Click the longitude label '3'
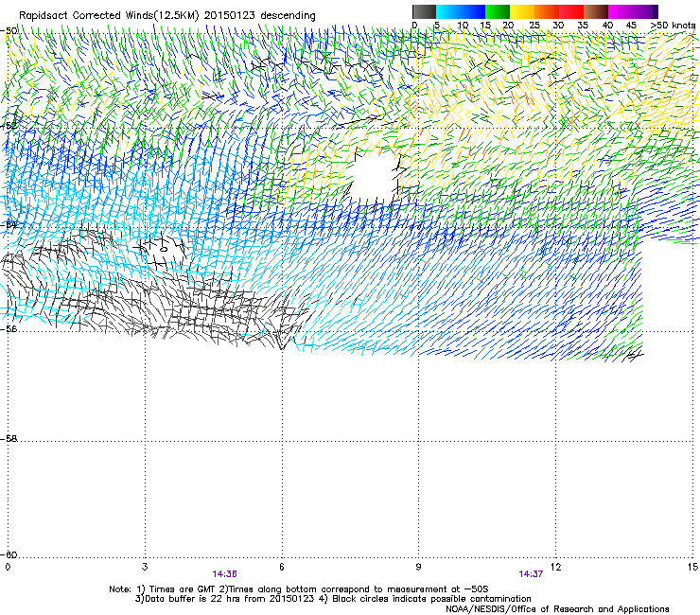 pyautogui.click(x=145, y=567)
